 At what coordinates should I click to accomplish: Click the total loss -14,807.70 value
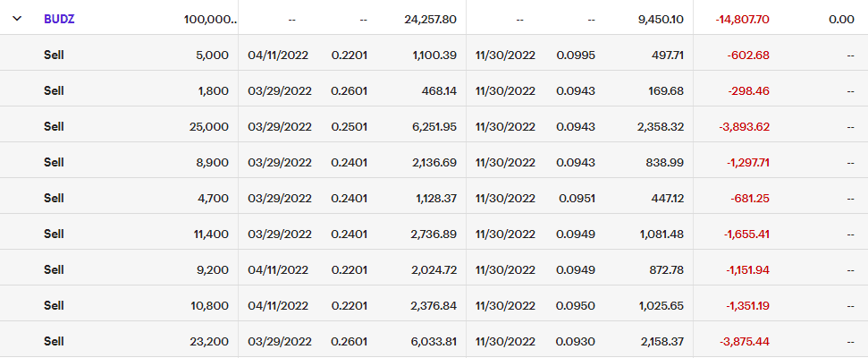[x=743, y=19]
